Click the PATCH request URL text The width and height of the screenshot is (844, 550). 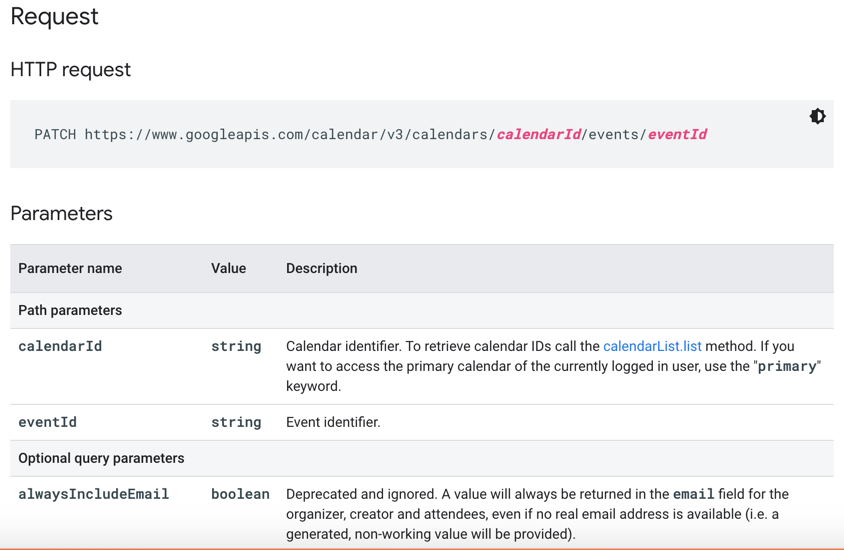pyautogui.click(x=370, y=134)
